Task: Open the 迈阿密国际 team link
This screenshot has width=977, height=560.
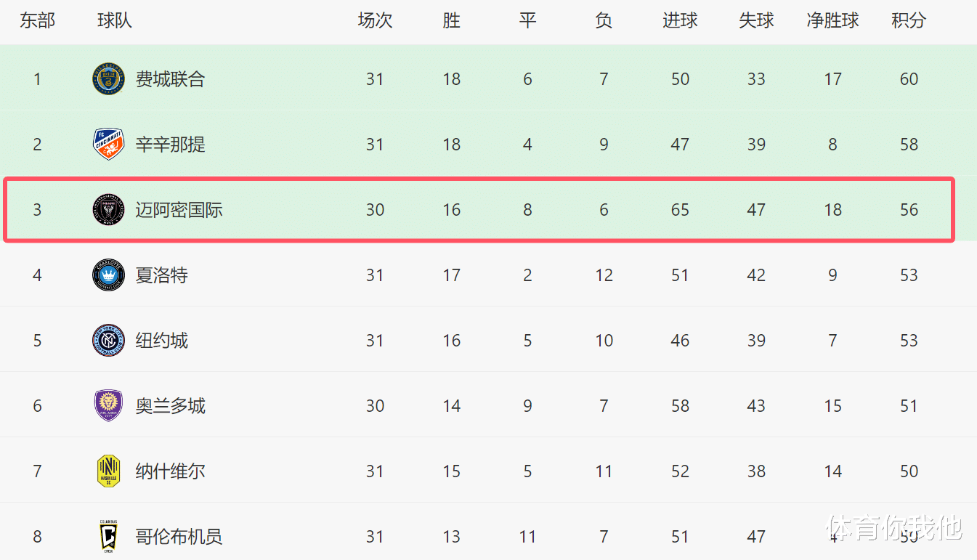Action: point(179,210)
